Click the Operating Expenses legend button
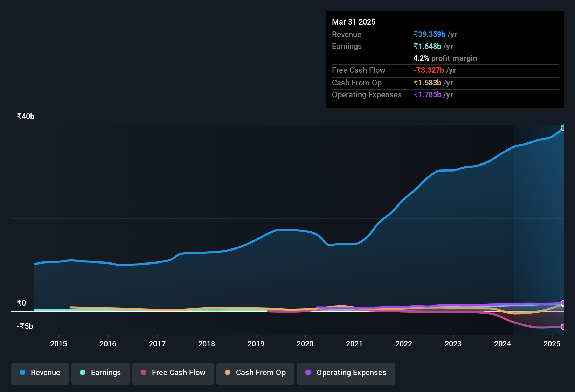The width and height of the screenshot is (575, 392). [346, 373]
